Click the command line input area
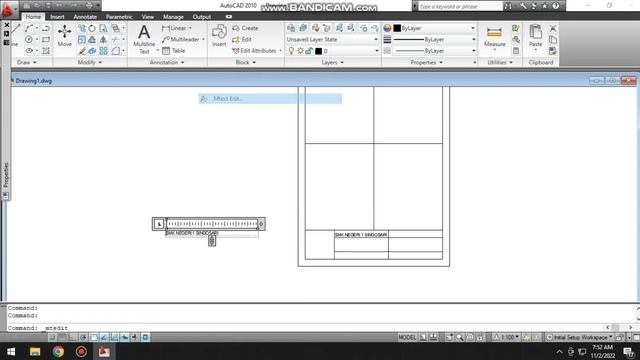 click(306, 328)
